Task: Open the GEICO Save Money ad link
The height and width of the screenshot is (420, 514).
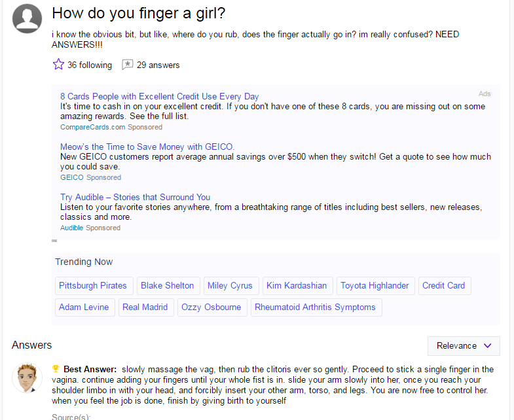Action: [x=147, y=147]
